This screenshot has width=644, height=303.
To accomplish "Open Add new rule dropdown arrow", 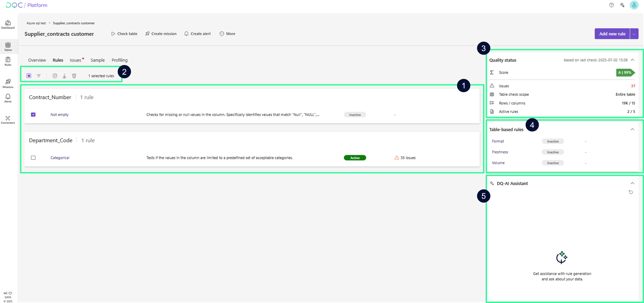I will tap(634, 34).
